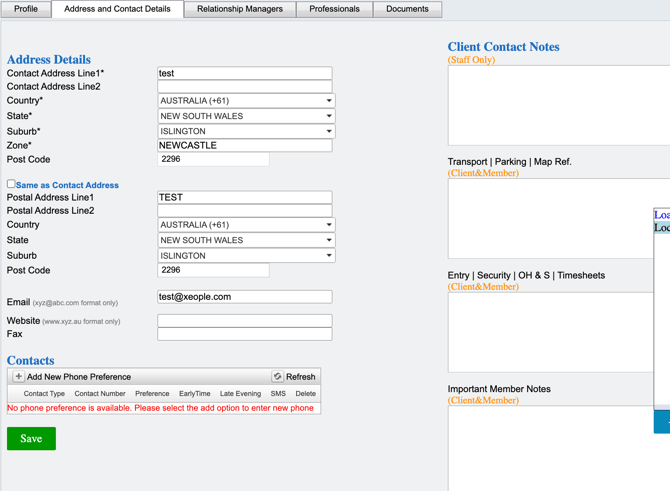Open the contact Country dropdown above State*

coord(246,101)
